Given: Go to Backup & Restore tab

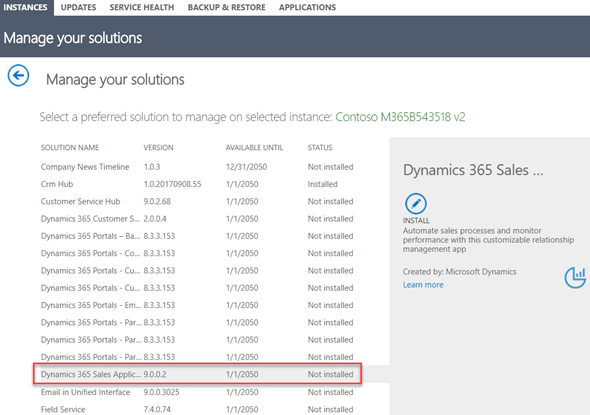Looking at the screenshot, I should point(227,7).
